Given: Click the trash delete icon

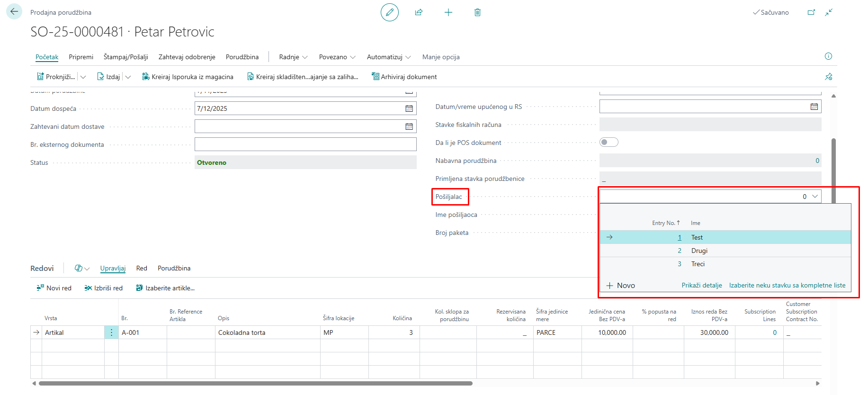Looking at the screenshot, I should coord(477,12).
